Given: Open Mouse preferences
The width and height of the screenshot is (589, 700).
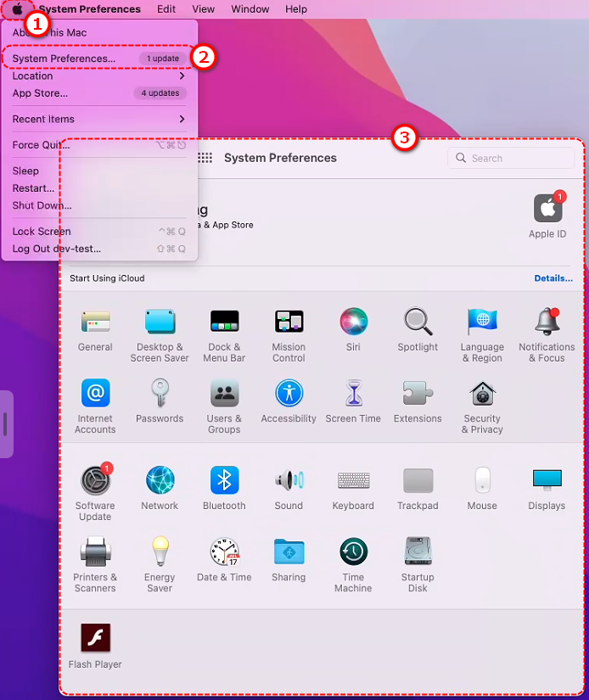Looking at the screenshot, I should tap(482, 488).
